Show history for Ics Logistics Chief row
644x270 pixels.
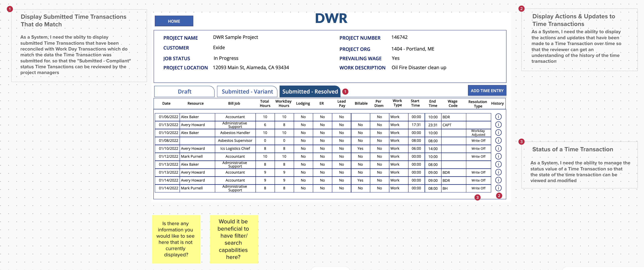pyautogui.click(x=498, y=148)
